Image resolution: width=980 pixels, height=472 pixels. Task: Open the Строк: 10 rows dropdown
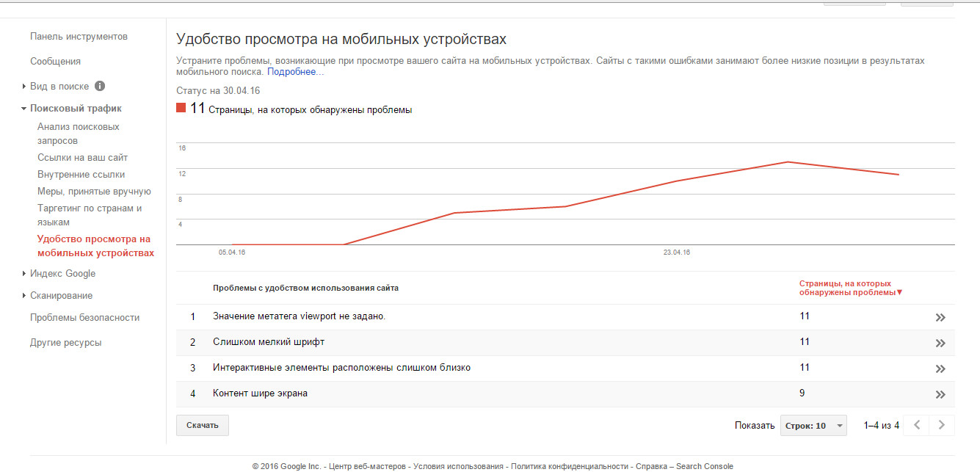[813, 426]
